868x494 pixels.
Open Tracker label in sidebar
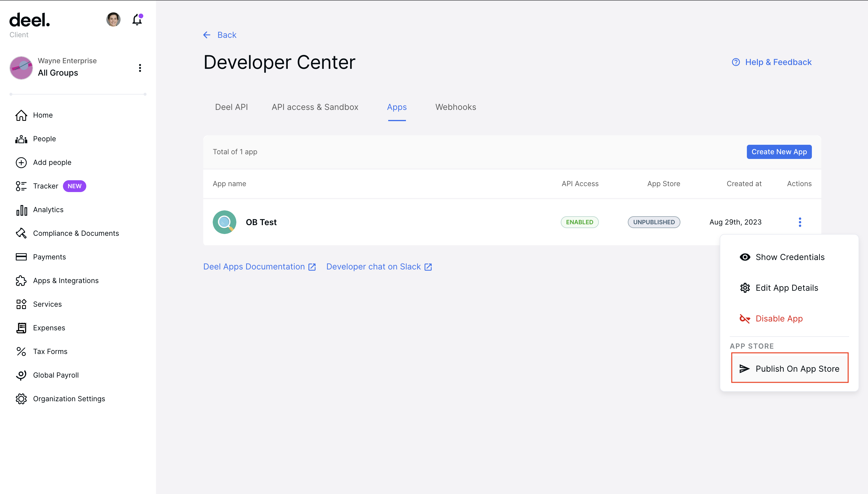(x=45, y=186)
